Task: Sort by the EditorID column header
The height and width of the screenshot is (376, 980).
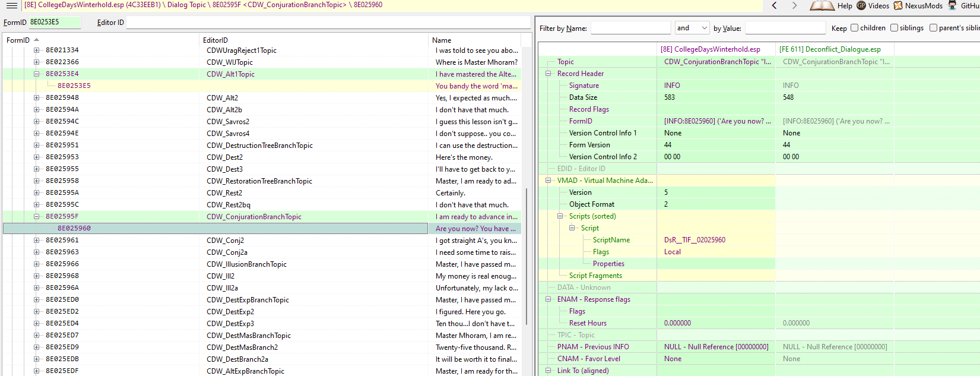Action: point(313,40)
